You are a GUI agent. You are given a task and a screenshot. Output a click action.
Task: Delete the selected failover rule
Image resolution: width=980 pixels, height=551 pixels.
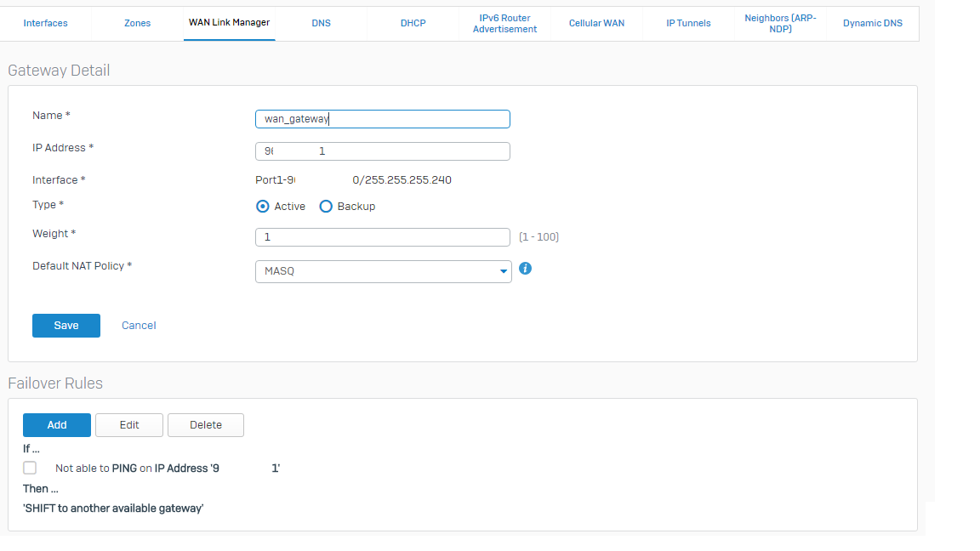coord(206,425)
